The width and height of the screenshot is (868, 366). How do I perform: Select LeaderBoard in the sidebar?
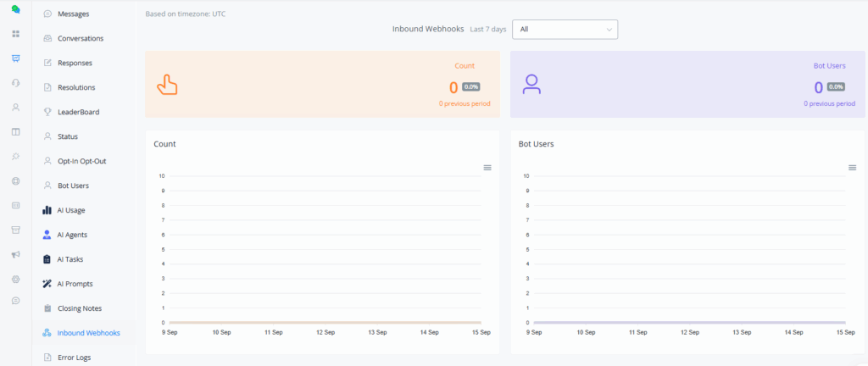click(79, 112)
